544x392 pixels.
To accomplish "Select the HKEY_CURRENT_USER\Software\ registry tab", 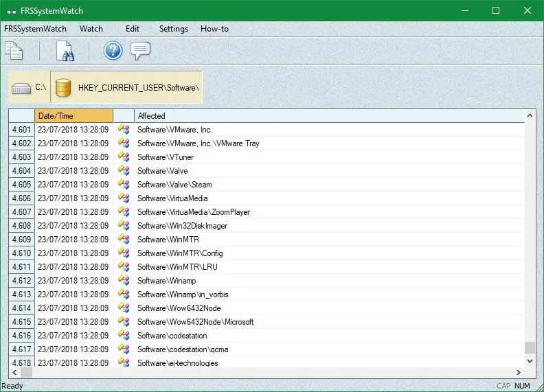I will 127,88.
